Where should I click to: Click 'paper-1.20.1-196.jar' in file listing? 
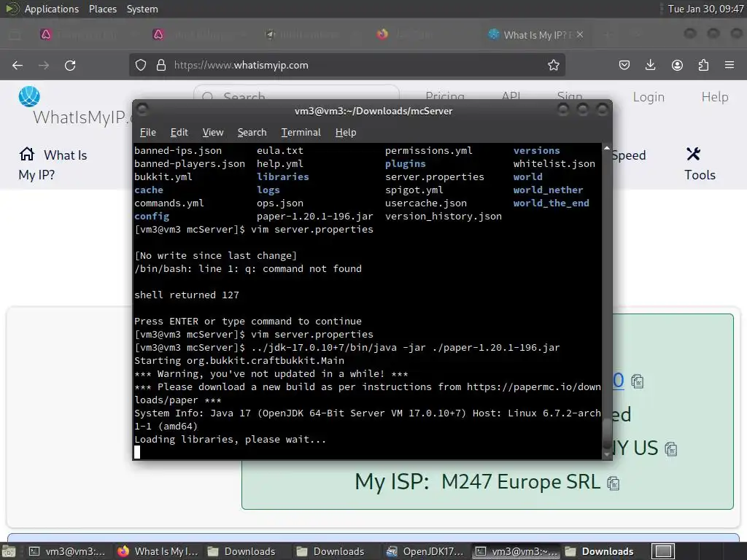315,216
